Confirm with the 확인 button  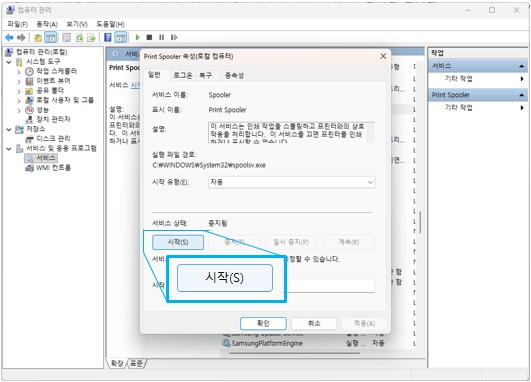point(263,323)
